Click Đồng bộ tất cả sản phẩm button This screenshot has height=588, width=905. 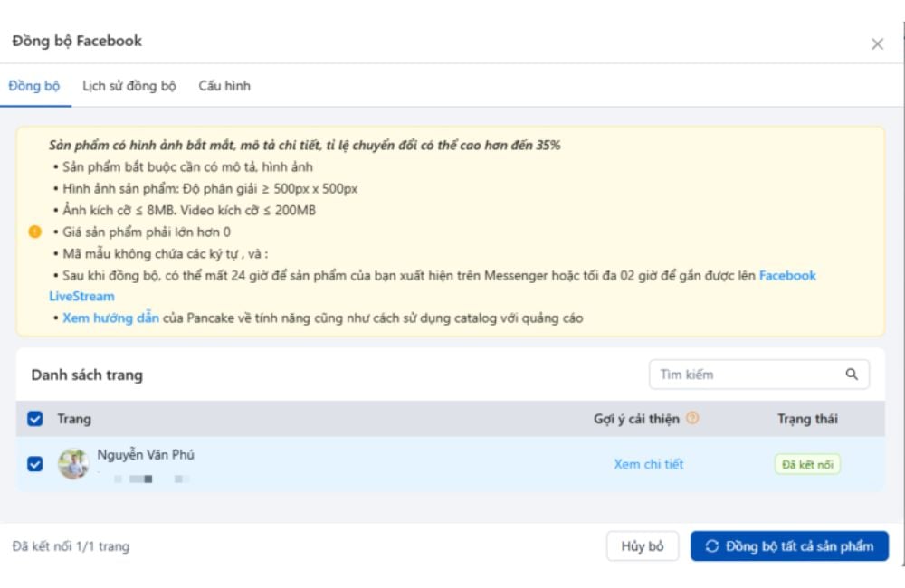789,545
